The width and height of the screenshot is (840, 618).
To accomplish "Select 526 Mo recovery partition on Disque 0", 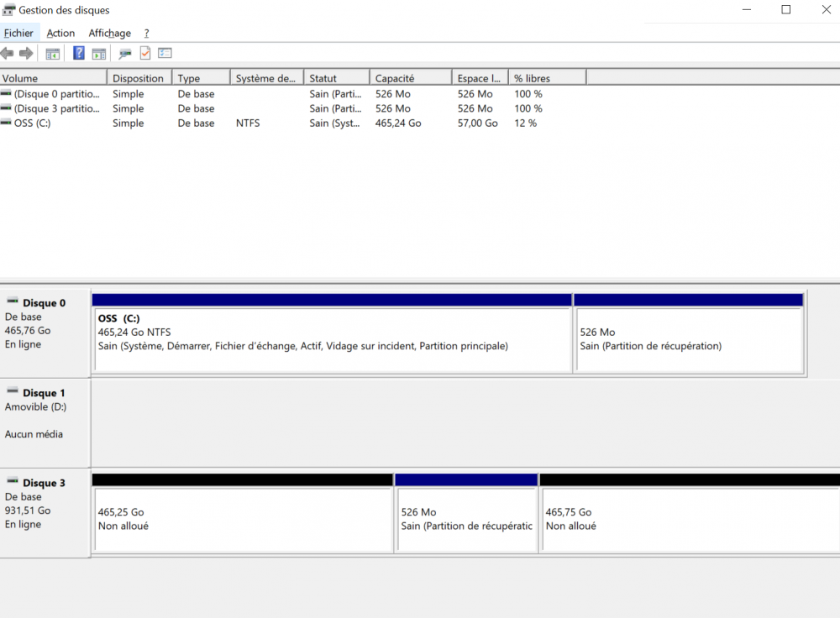I will (x=688, y=339).
